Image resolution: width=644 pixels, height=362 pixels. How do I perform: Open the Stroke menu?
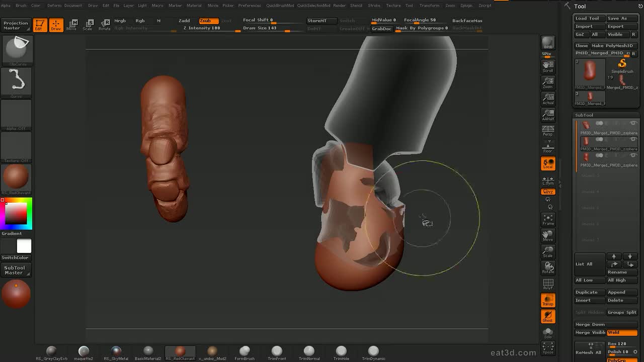click(x=374, y=6)
